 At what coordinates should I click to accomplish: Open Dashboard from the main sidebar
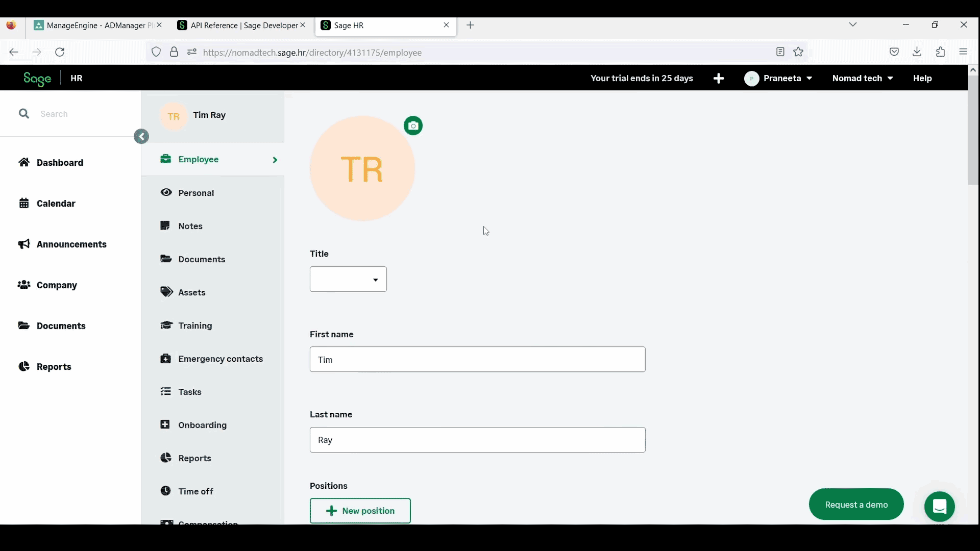coord(60,163)
